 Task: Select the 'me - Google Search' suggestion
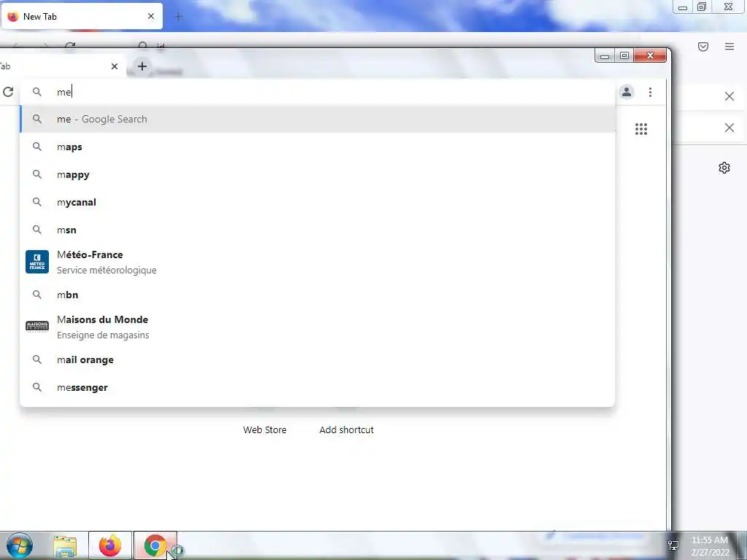(317, 119)
